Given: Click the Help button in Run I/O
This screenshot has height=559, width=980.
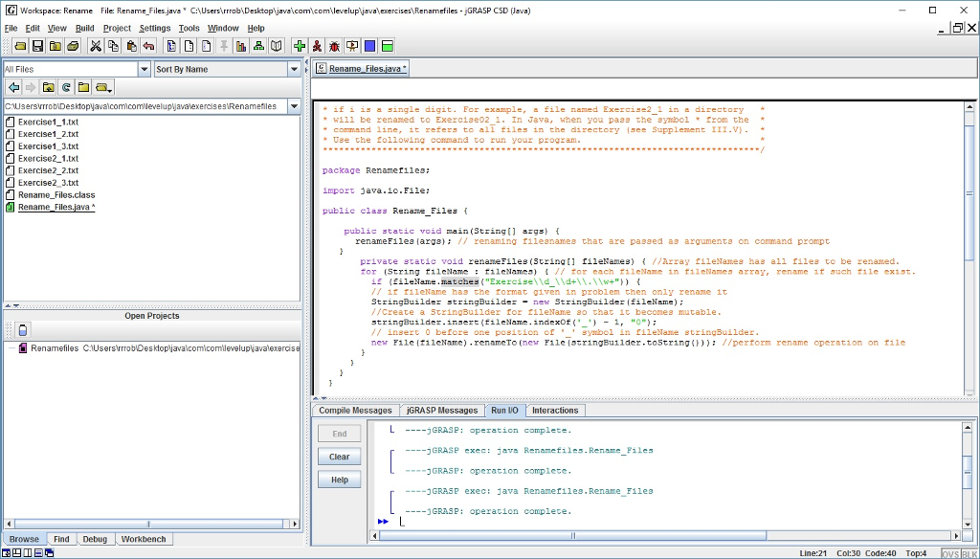Looking at the screenshot, I should 340,480.
